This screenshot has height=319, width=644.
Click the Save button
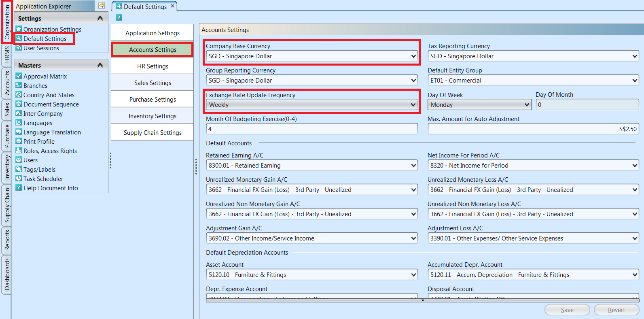pyautogui.click(x=567, y=310)
